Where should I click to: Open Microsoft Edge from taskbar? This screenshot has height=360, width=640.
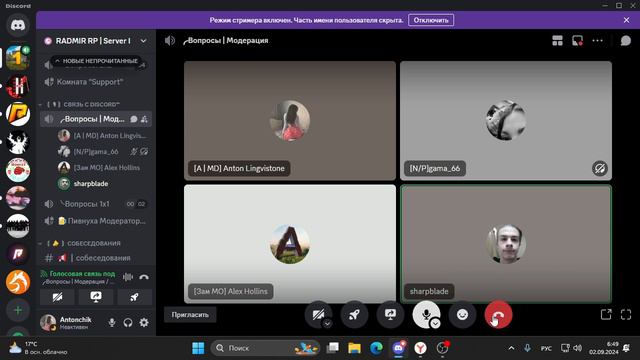pos(376,348)
